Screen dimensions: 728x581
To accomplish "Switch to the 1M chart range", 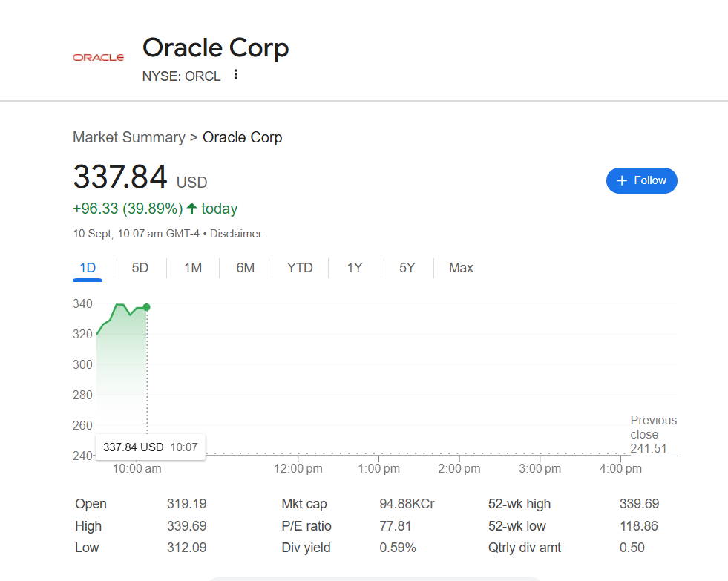I will (193, 268).
